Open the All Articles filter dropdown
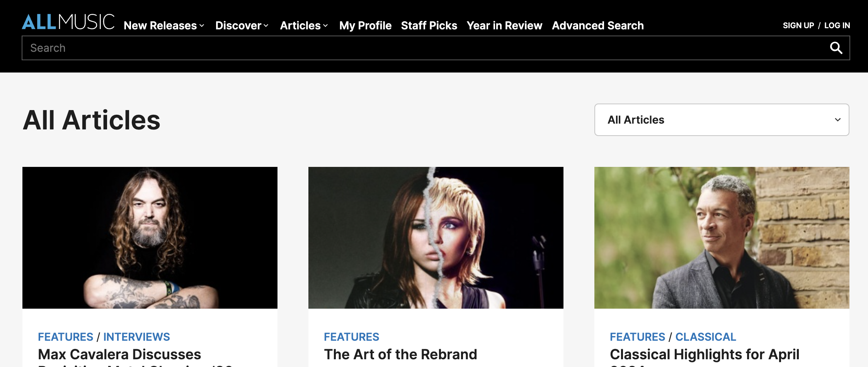The height and width of the screenshot is (367, 868). click(721, 120)
